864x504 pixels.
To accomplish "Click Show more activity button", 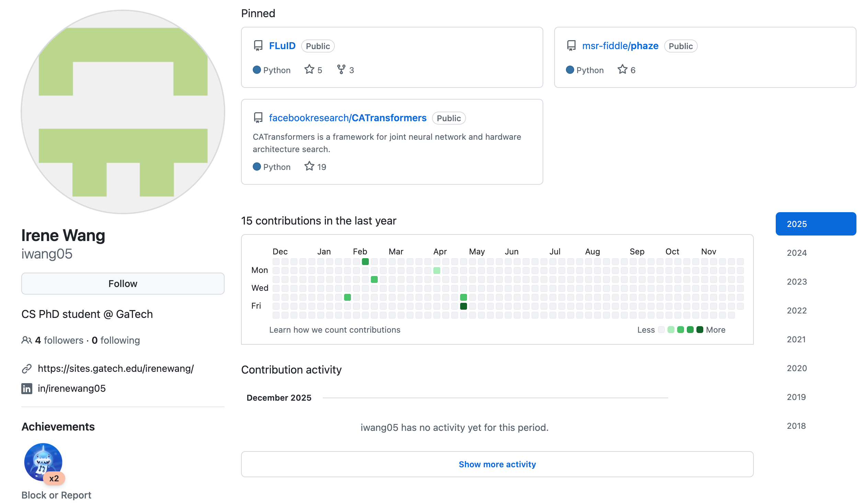I will pos(497,464).
